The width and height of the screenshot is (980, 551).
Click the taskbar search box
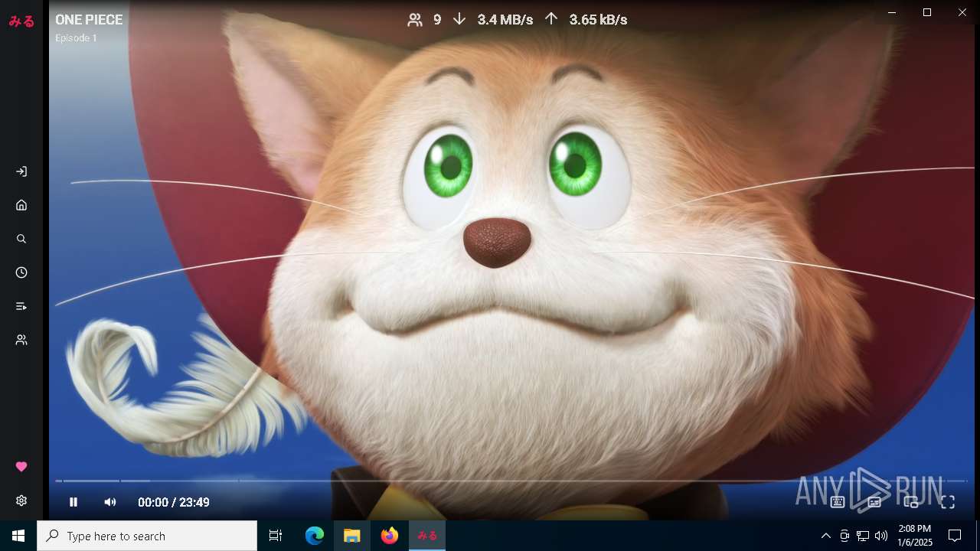pyautogui.click(x=147, y=536)
